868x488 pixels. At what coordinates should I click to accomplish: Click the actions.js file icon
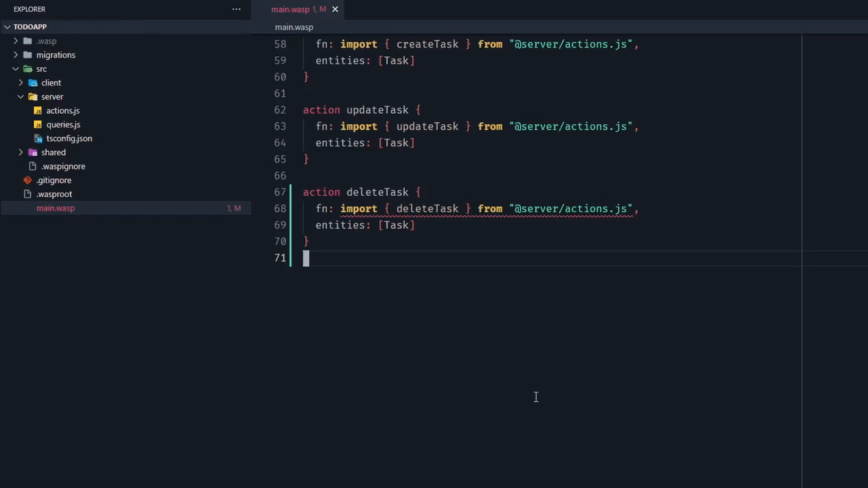coord(38,110)
